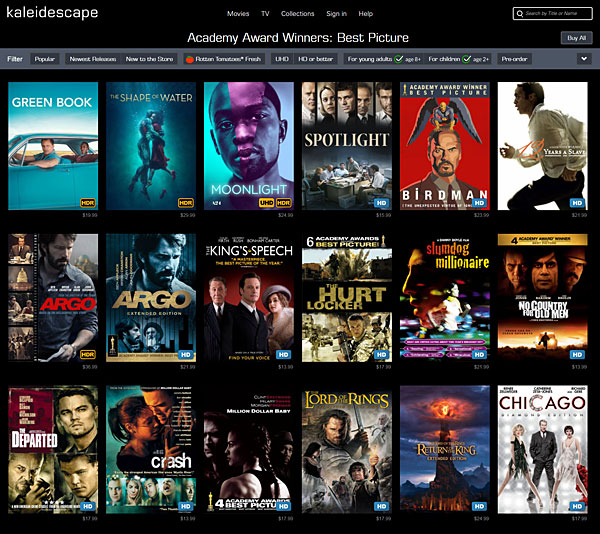Screen dimensions: 600x534
Task: Click the HD badge on Chicago
Action: [577, 506]
